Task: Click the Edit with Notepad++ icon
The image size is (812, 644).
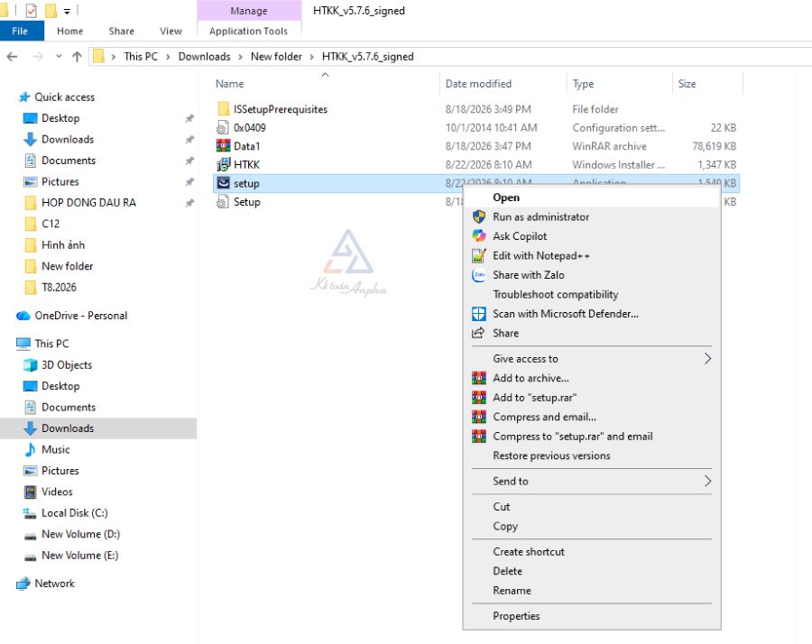Action: (478, 256)
